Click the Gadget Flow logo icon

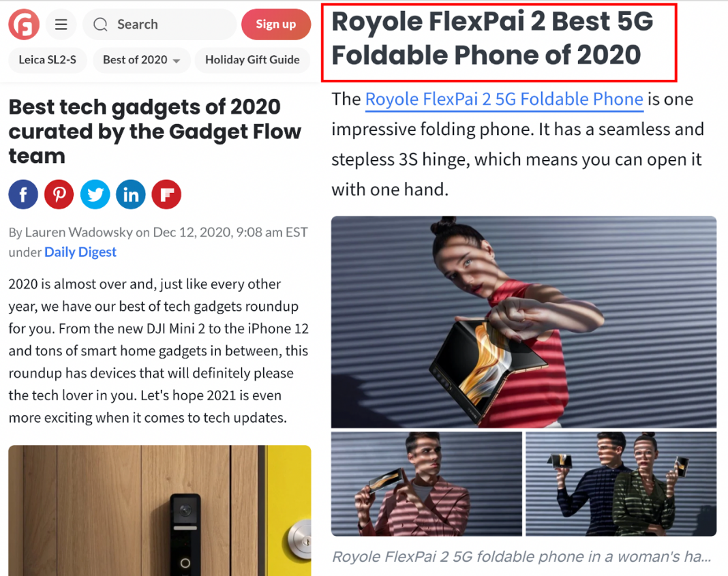click(24, 24)
